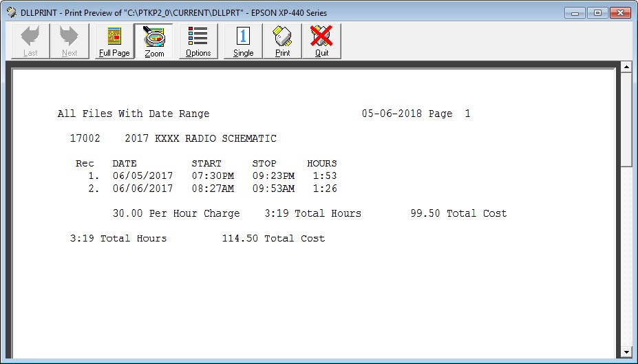The height and width of the screenshot is (364, 638).
Task: Toggle the Zoom magnifier tool
Action: [154, 41]
